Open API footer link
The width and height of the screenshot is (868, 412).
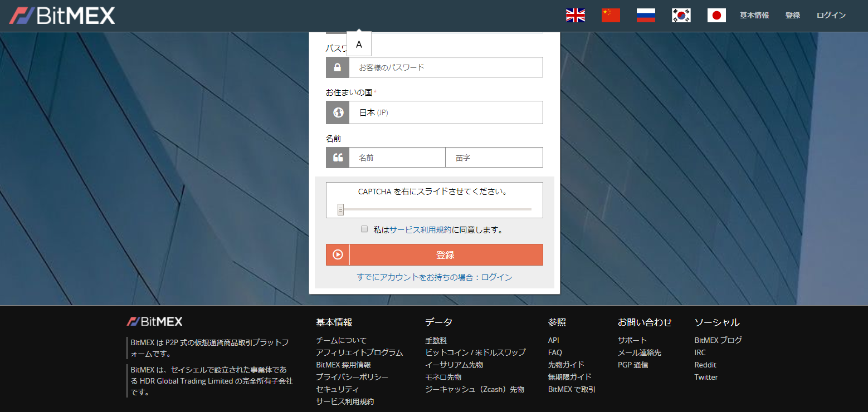pos(554,340)
